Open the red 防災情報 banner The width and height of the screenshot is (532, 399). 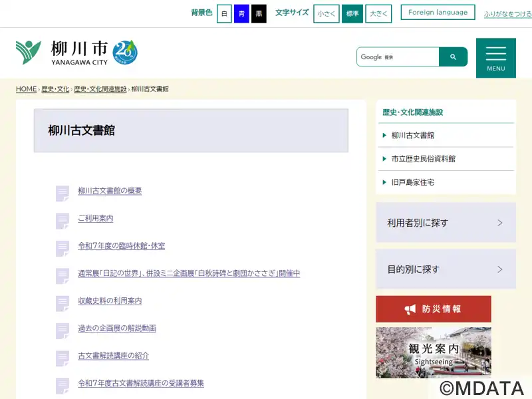click(434, 309)
